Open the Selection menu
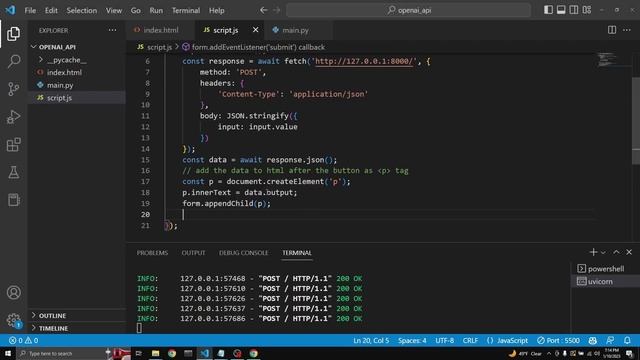 pos(82,10)
